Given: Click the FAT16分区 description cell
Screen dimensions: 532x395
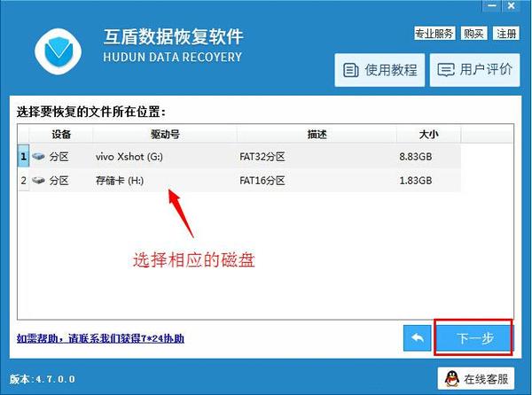Looking at the screenshot, I should 262,180.
